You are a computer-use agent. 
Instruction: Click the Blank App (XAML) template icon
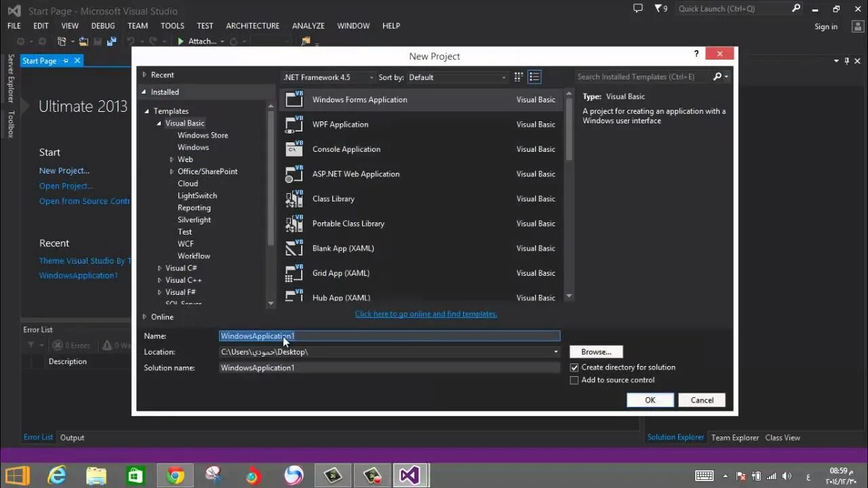[x=294, y=248]
